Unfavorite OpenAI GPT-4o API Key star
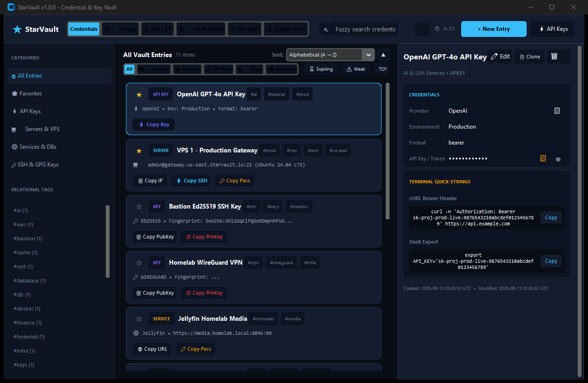588x383 pixels. tap(139, 94)
